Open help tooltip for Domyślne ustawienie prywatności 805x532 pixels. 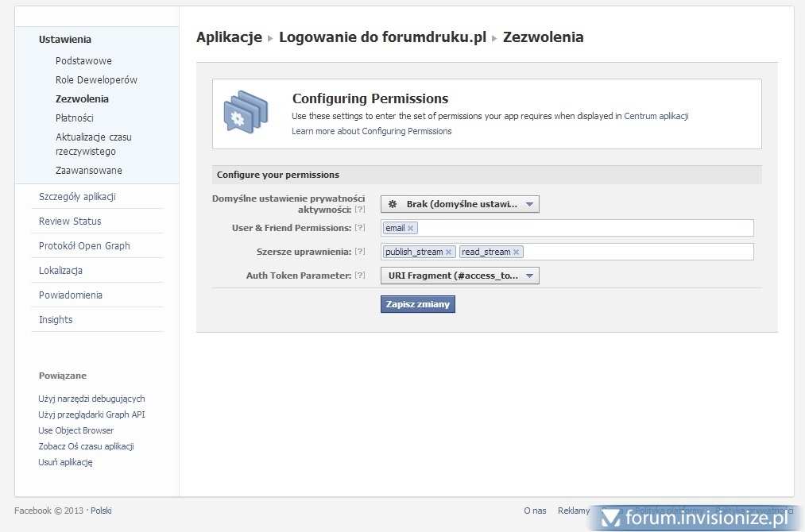click(x=360, y=209)
